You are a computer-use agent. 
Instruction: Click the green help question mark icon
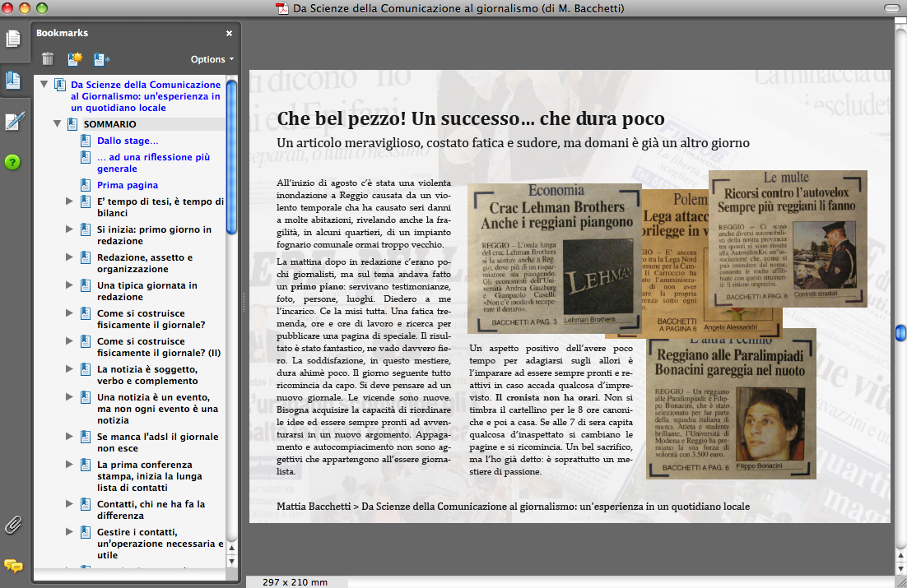click(x=13, y=162)
